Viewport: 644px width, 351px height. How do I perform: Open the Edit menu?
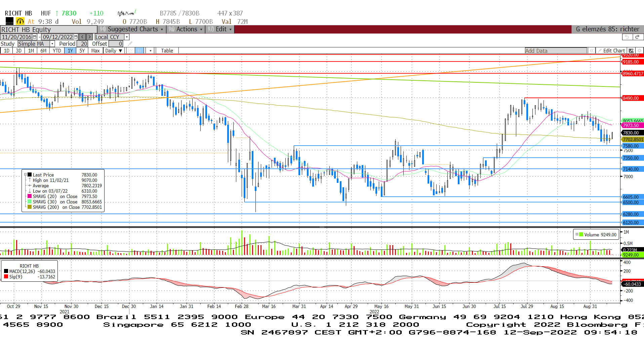coord(220,29)
